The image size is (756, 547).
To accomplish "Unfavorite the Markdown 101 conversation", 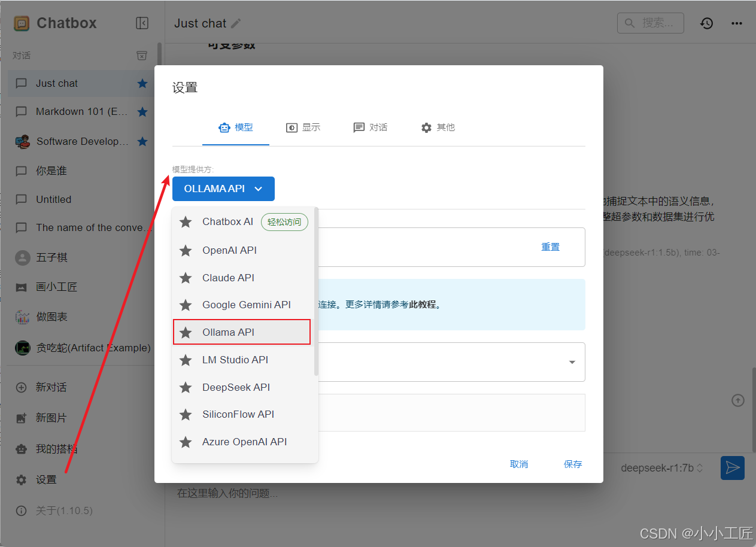I will pyautogui.click(x=142, y=112).
